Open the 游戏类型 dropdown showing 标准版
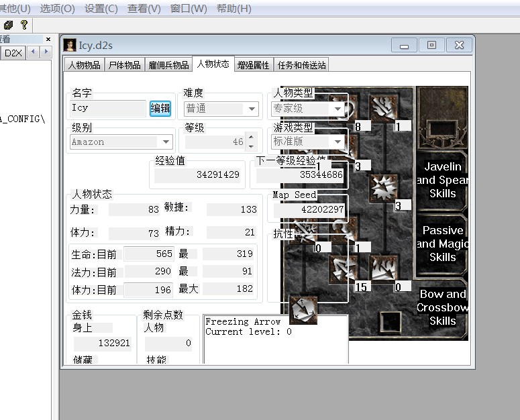 (x=338, y=142)
